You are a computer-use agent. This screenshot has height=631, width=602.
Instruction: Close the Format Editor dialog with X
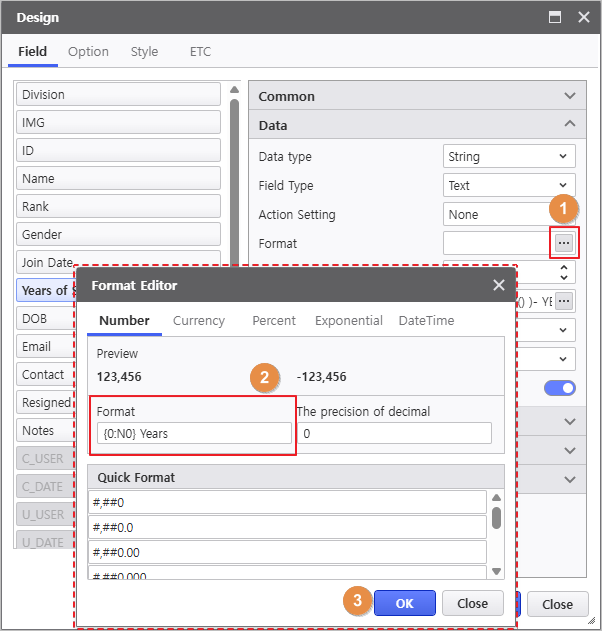tap(499, 285)
